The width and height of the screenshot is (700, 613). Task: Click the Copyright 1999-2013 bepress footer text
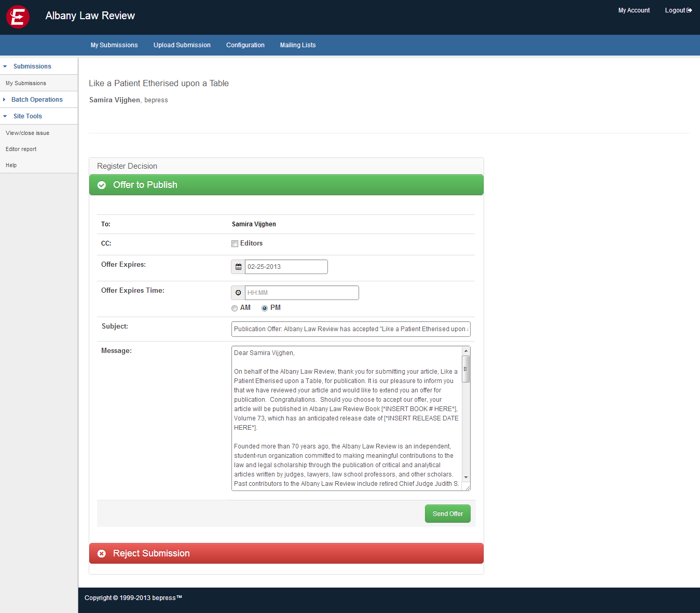click(x=133, y=598)
